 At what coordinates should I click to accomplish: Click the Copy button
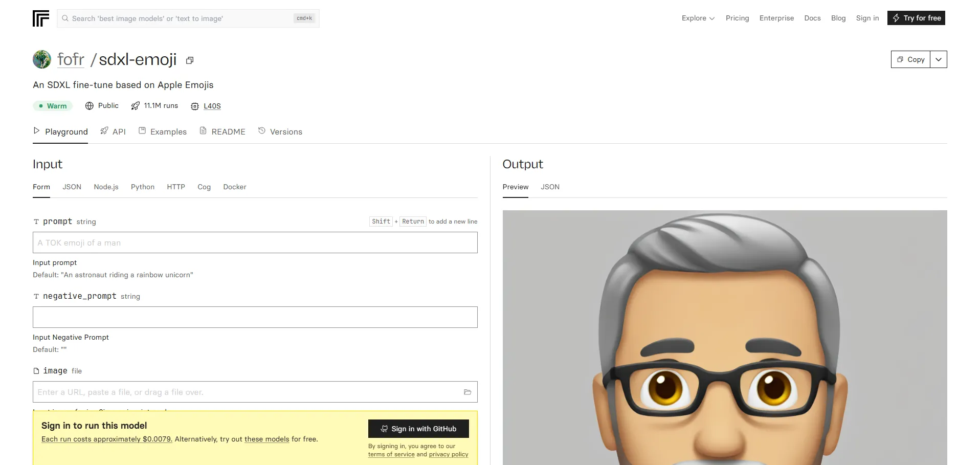coord(910,59)
